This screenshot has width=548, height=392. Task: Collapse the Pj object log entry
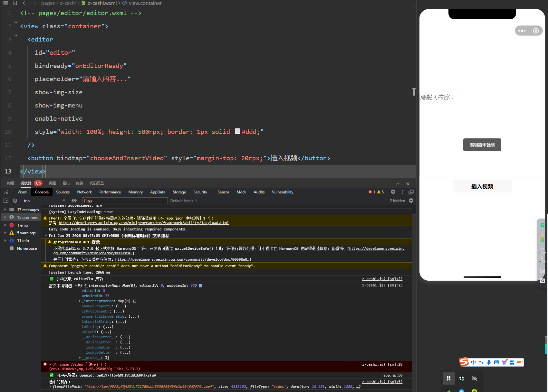[x=76, y=285]
